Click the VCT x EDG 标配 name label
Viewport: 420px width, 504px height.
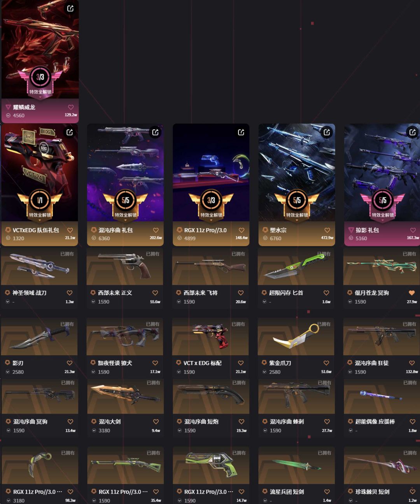202,363
